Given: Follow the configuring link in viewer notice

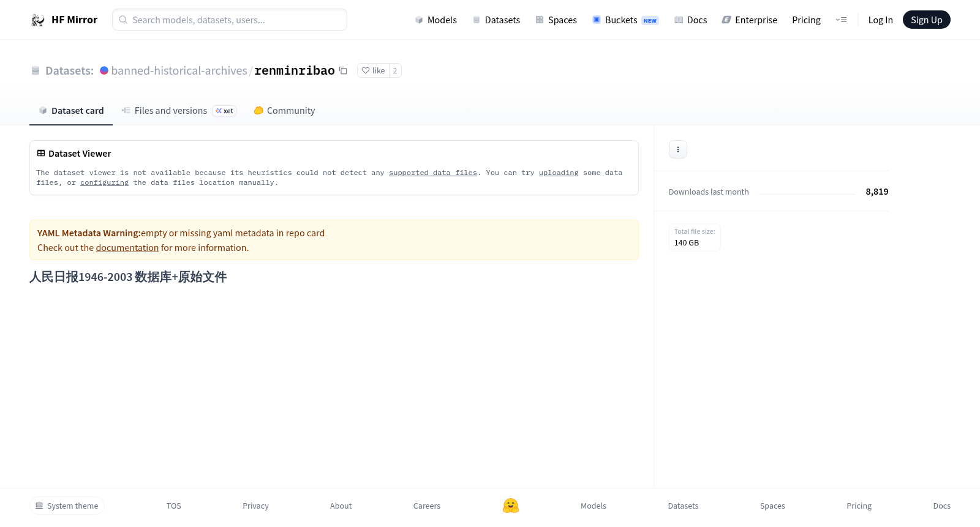Looking at the screenshot, I should tap(105, 182).
